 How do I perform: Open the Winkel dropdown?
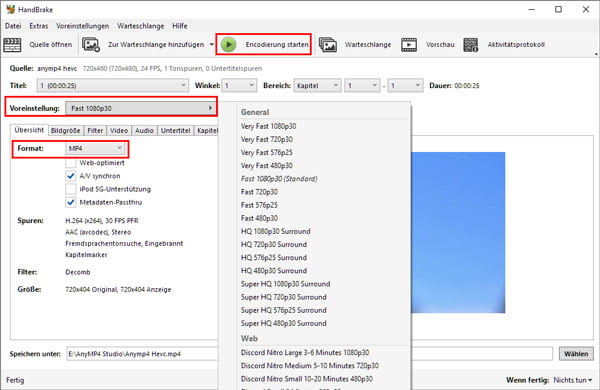[240, 85]
